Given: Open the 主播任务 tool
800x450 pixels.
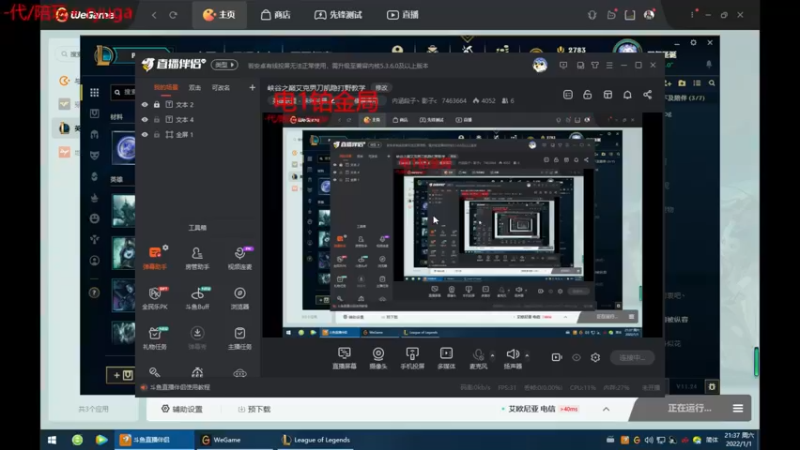Looking at the screenshot, I should [239, 338].
